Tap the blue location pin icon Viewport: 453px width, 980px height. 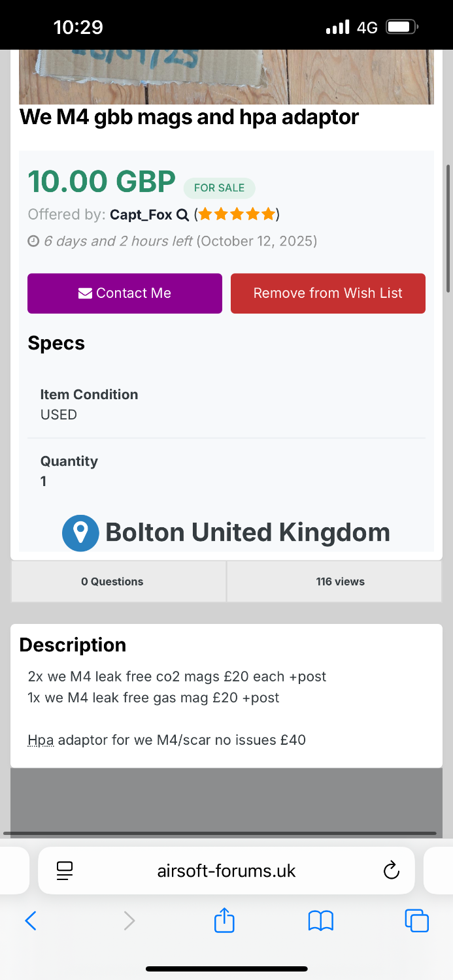[80, 532]
